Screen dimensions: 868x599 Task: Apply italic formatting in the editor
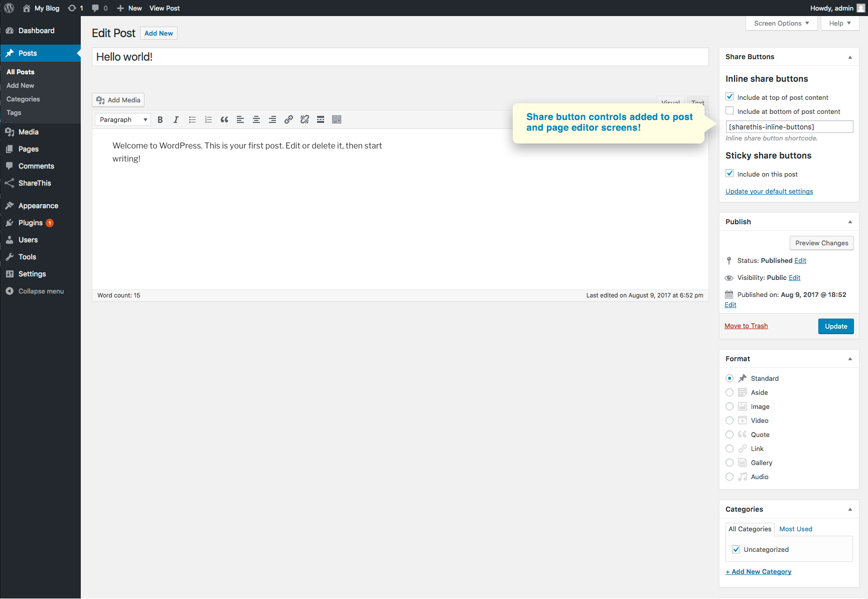click(x=176, y=119)
